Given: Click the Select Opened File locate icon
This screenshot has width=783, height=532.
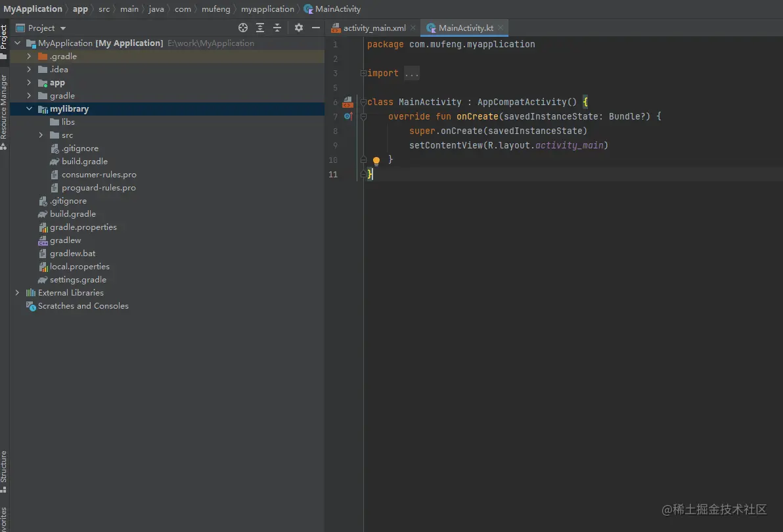Looking at the screenshot, I should (242, 28).
